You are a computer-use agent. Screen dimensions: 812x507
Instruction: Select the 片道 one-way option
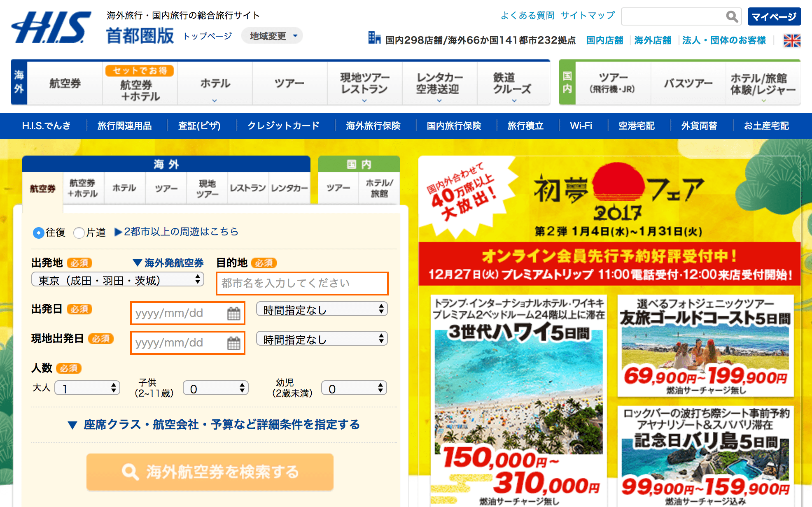[x=79, y=233]
